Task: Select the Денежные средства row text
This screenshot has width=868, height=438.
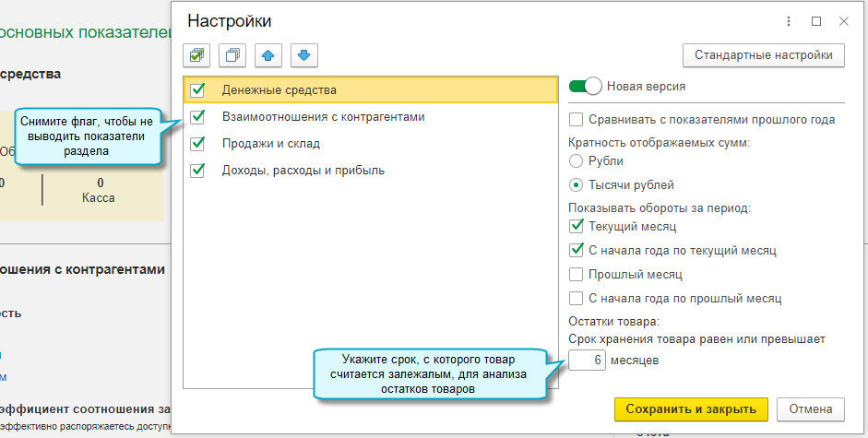Action: point(279,89)
